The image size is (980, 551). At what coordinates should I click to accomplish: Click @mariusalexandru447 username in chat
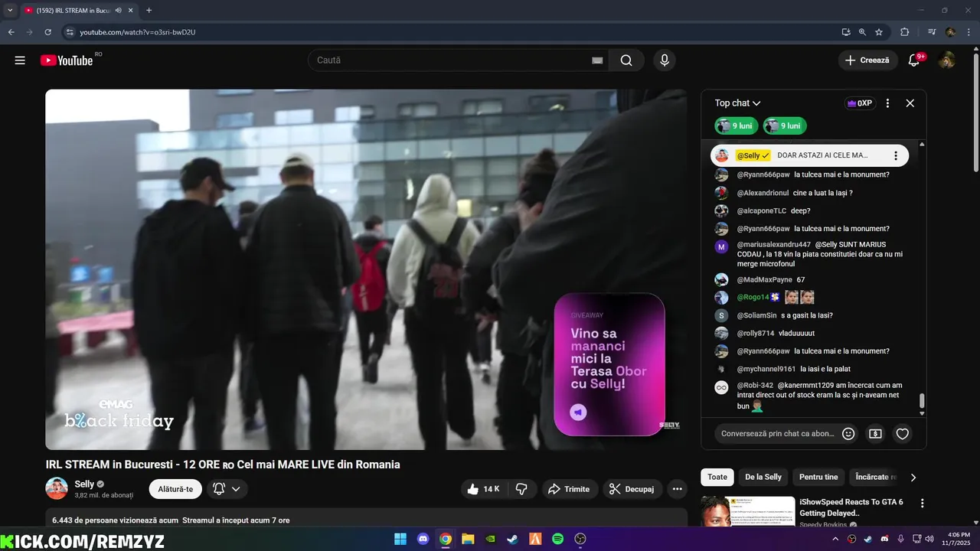(773, 245)
